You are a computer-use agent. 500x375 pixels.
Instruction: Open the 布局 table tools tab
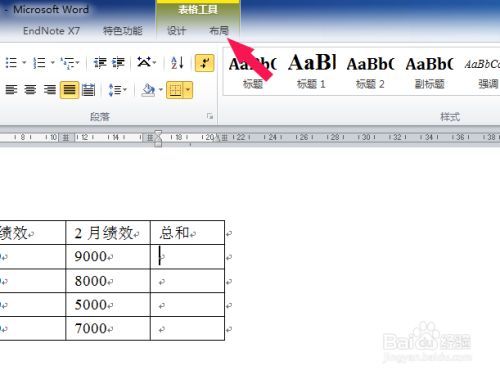coord(219,31)
